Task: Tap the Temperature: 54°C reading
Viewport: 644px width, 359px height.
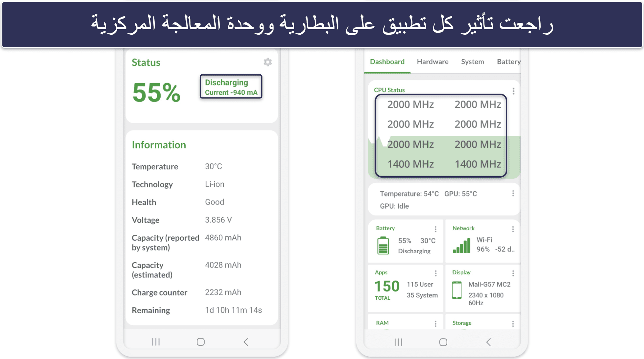Action: pos(409,194)
